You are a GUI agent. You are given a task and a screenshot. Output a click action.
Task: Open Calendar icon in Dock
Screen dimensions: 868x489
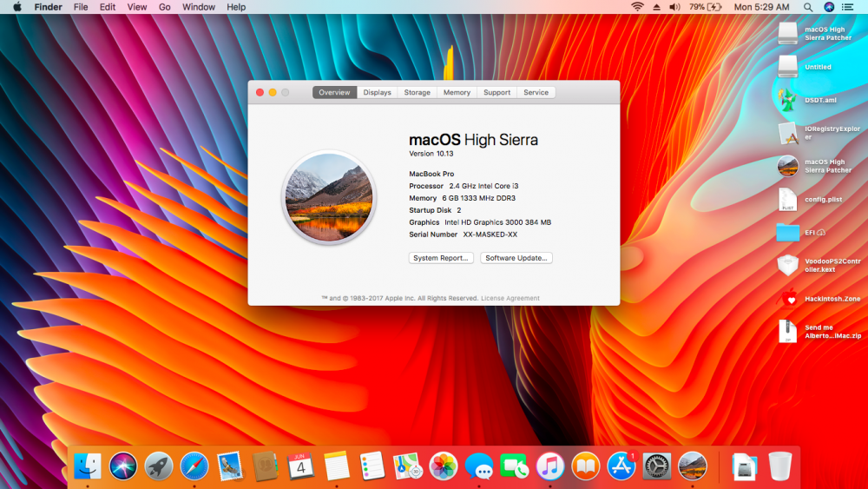(300, 466)
